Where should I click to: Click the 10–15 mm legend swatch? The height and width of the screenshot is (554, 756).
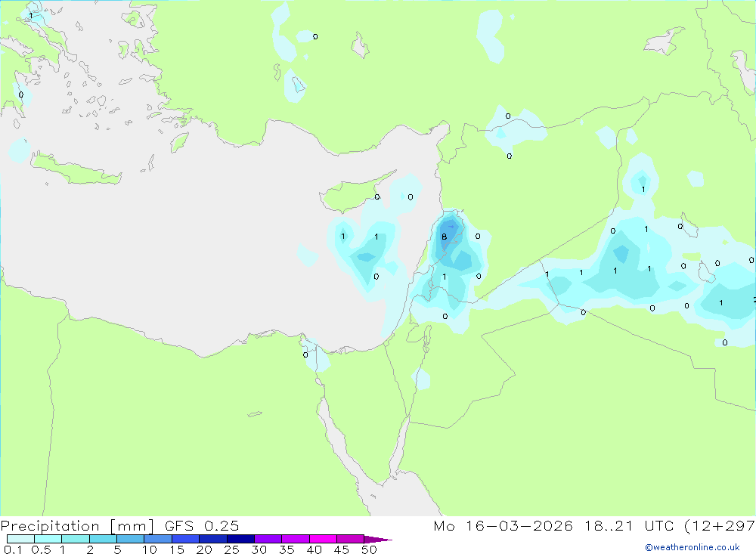coord(158,539)
